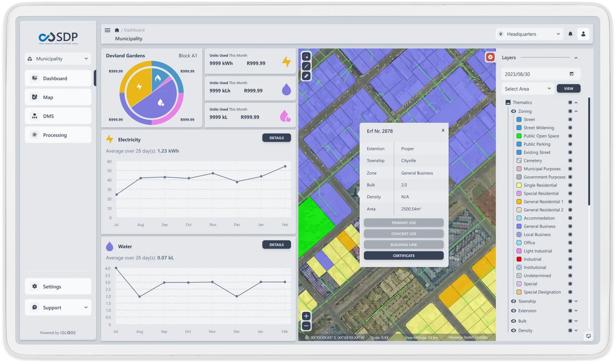This screenshot has height=364, width=616.
Task: Click the map zoom out minus button
Action: click(x=306, y=326)
